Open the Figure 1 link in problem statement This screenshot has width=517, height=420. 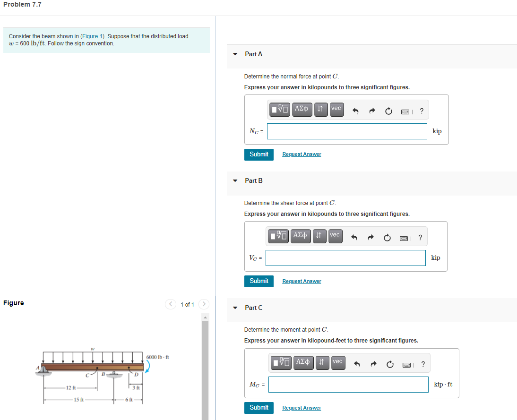point(92,36)
